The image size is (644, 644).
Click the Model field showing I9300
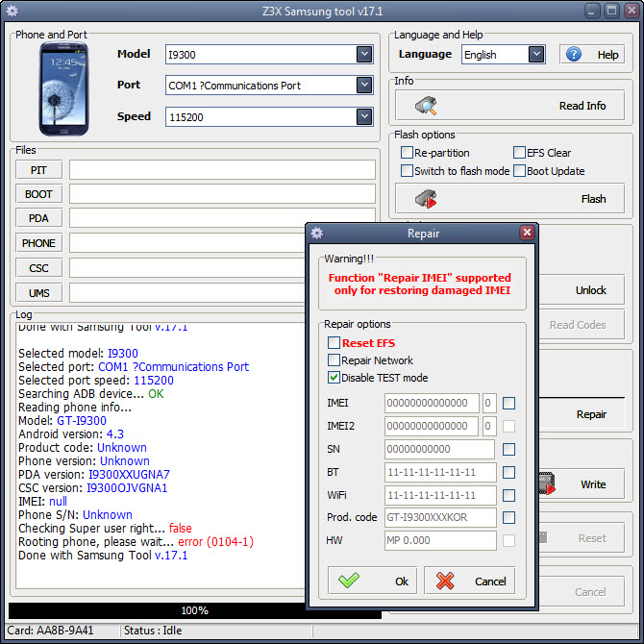(x=269, y=54)
